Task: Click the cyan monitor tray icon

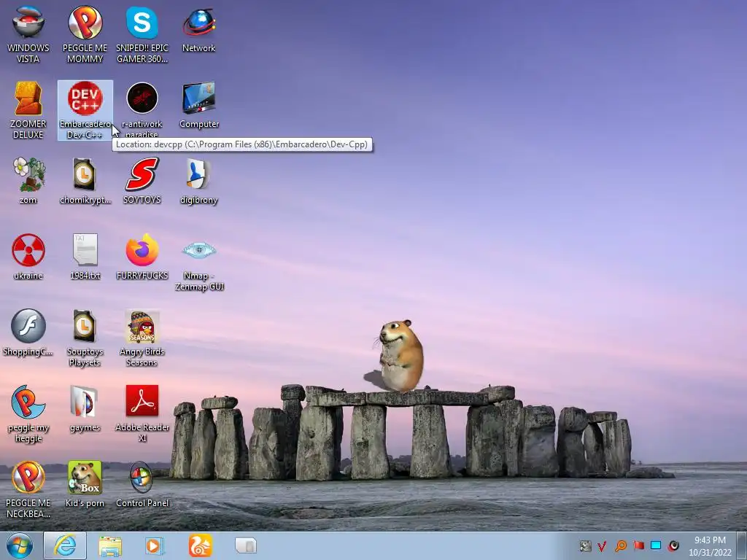Action: pyautogui.click(x=656, y=545)
